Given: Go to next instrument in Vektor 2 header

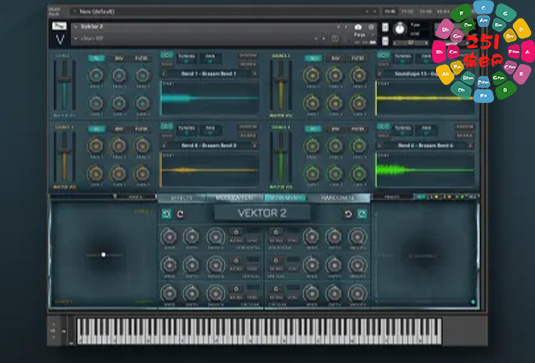Looking at the screenshot, I should click(x=346, y=27).
